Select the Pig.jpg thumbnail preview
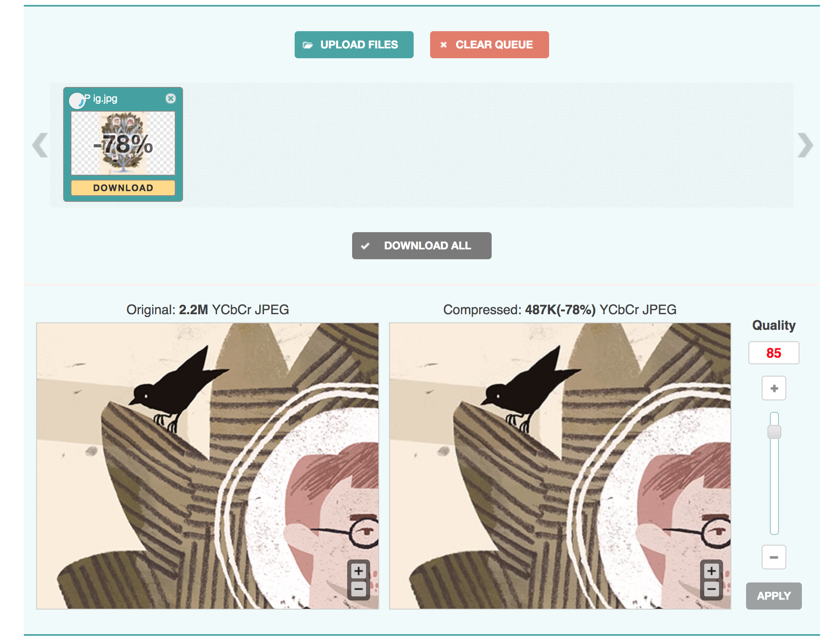 click(x=123, y=143)
